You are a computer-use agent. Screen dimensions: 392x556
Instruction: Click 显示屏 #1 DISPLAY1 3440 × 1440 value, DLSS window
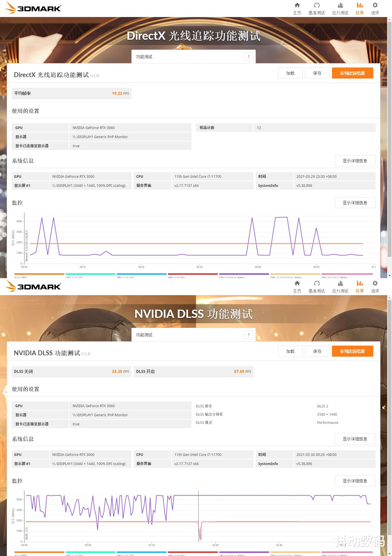click(89, 464)
